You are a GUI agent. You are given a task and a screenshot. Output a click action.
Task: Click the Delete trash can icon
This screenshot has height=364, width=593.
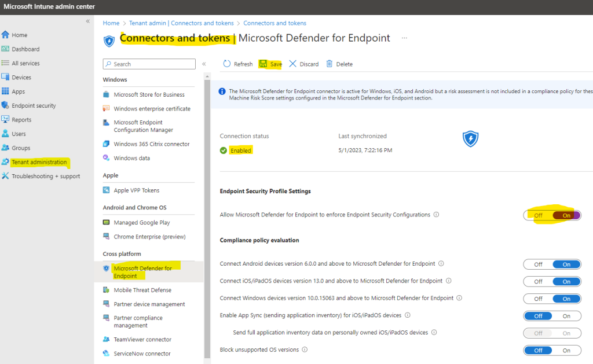click(x=330, y=64)
